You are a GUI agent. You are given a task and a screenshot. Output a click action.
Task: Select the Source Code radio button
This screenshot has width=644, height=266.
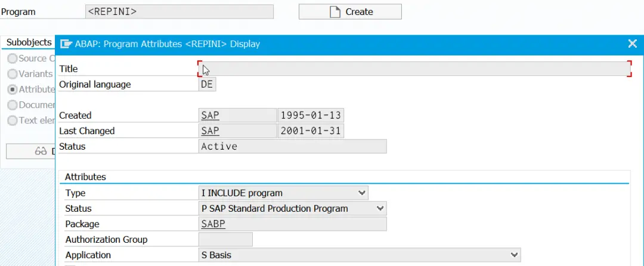(x=12, y=58)
